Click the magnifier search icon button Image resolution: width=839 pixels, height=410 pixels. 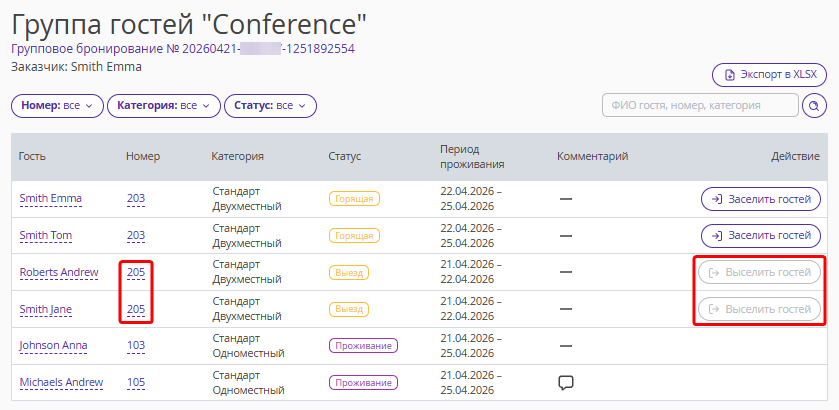tap(814, 105)
